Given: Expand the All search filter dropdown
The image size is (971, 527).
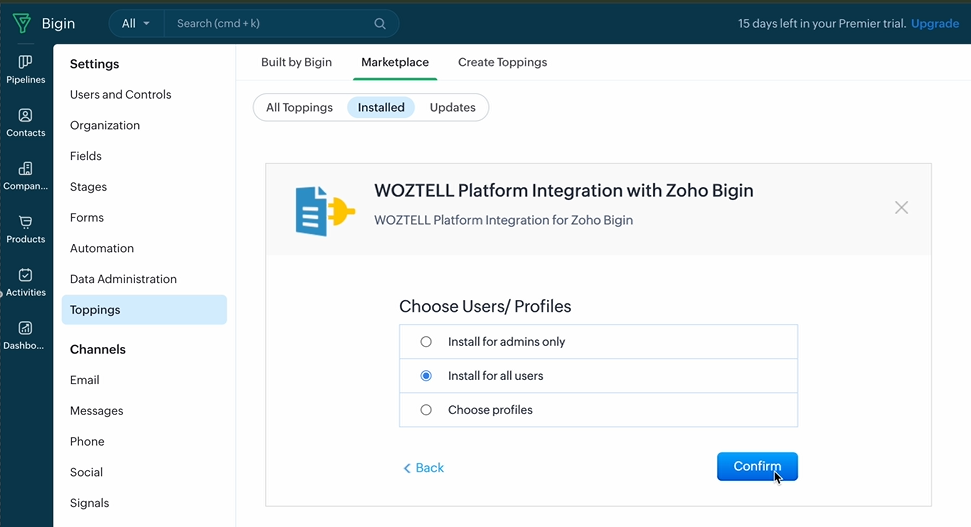Looking at the screenshot, I should [x=136, y=23].
